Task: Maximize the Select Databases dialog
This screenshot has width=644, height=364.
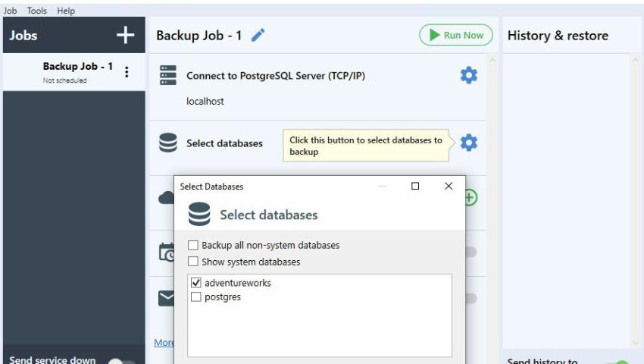Action: click(x=415, y=187)
